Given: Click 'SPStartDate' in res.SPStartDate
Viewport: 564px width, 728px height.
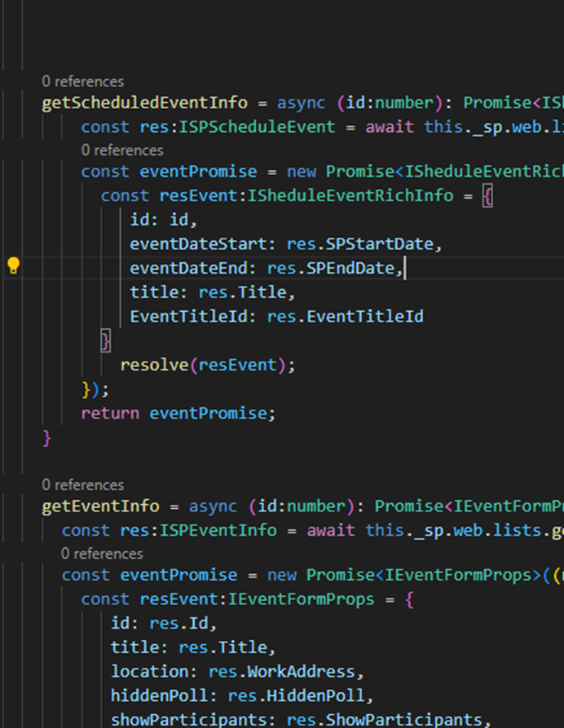Looking at the screenshot, I should pyautogui.click(x=380, y=244).
